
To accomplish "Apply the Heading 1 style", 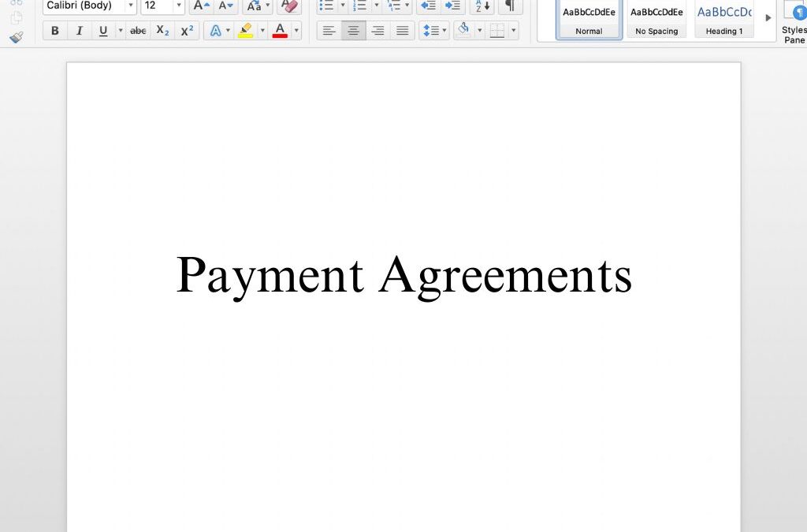I will tap(724, 19).
